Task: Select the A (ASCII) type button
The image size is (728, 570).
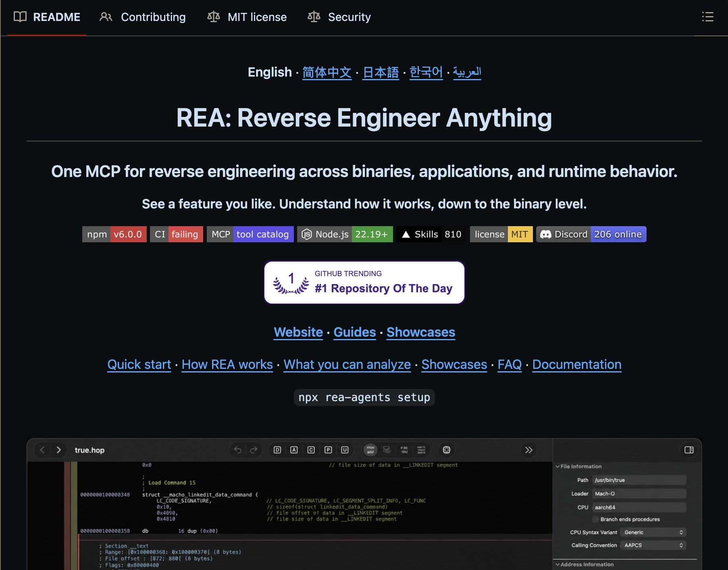Action: [294, 450]
